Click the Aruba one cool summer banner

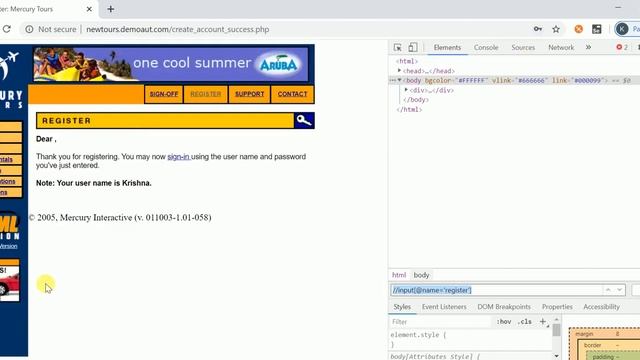coord(171,64)
